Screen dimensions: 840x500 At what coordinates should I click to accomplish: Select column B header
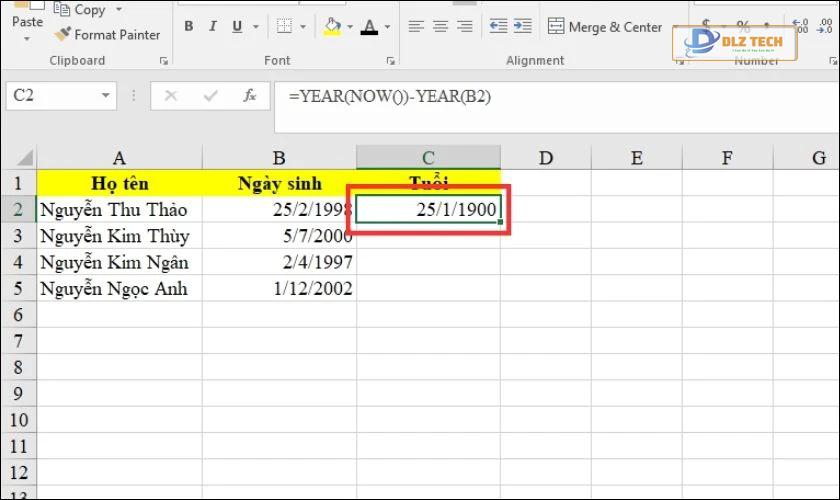[x=279, y=158]
